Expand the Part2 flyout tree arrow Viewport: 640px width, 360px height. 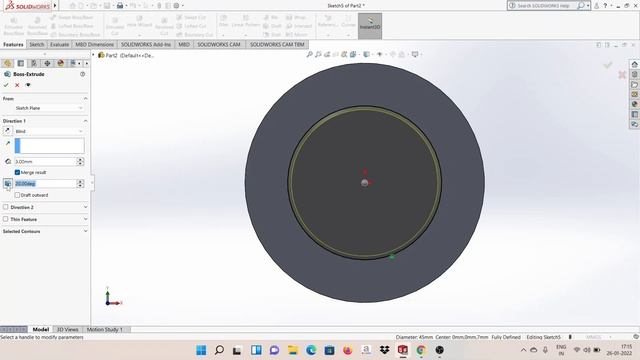pyautogui.click(x=93, y=55)
